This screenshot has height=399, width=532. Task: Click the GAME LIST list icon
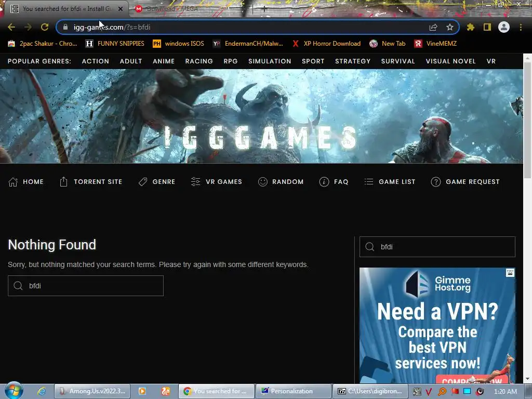pos(369,182)
